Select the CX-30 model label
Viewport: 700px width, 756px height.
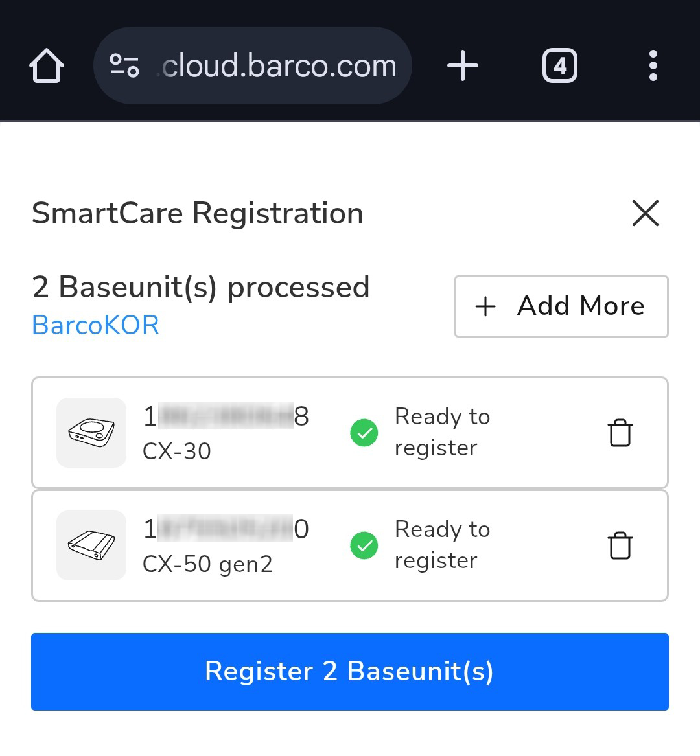pyautogui.click(x=177, y=451)
